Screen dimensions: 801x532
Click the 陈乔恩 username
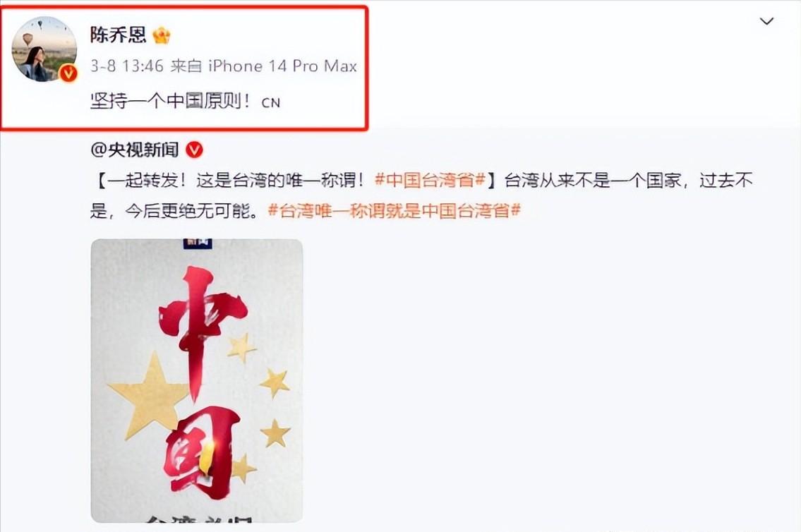point(118,35)
